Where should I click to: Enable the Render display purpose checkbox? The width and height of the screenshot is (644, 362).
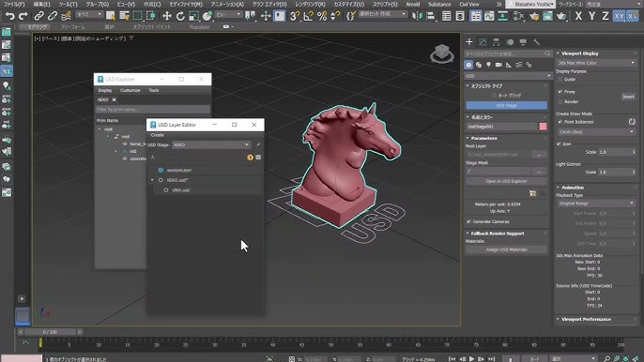[x=560, y=101]
